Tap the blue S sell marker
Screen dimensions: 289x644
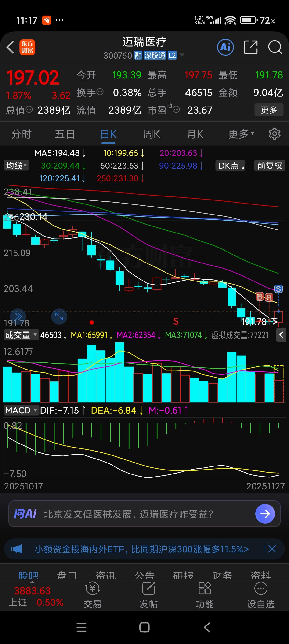click(x=278, y=289)
